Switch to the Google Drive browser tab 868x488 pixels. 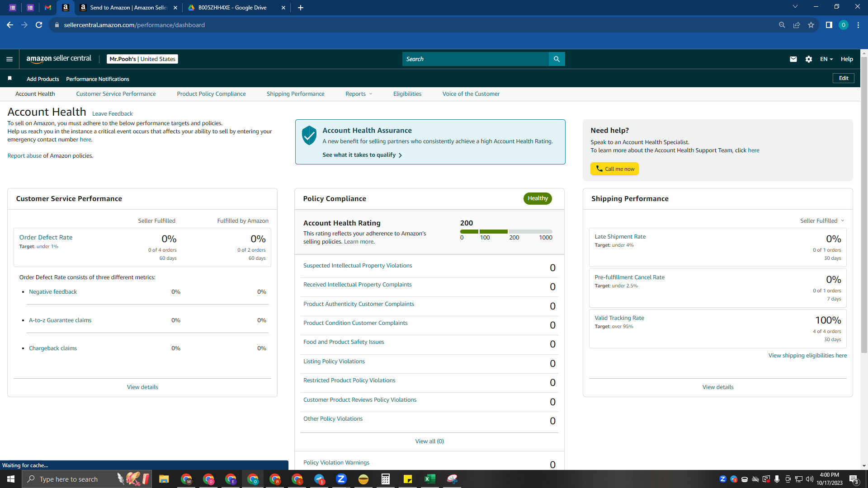(236, 8)
